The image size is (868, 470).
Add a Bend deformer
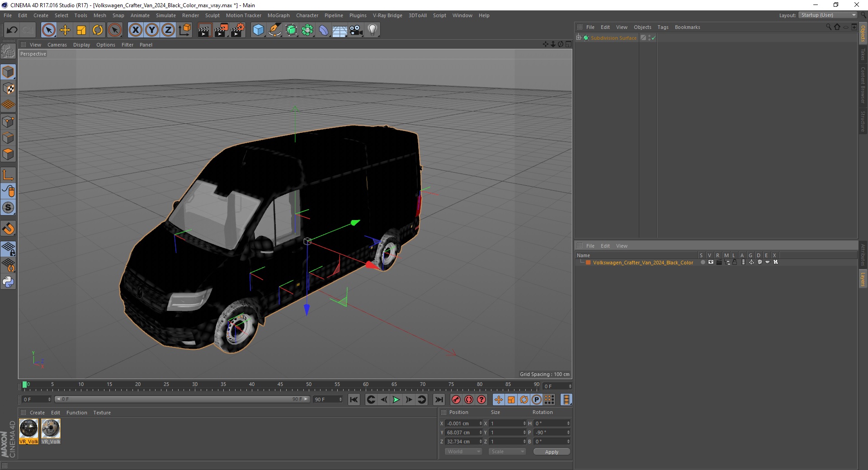point(324,30)
